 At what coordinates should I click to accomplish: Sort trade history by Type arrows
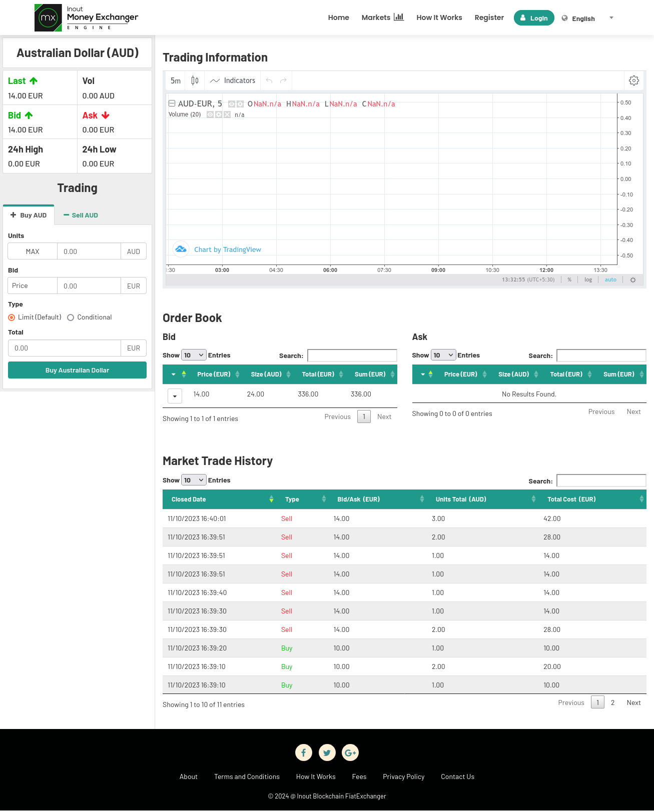pos(324,499)
